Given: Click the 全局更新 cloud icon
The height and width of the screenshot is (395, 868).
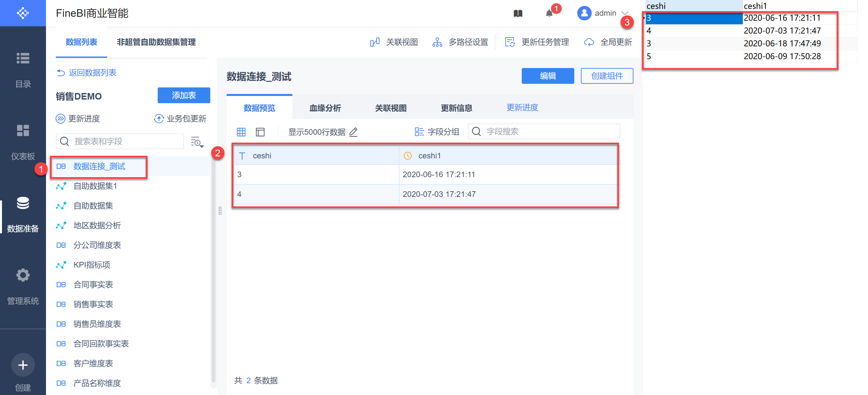Looking at the screenshot, I should click(x=589, y=42).
